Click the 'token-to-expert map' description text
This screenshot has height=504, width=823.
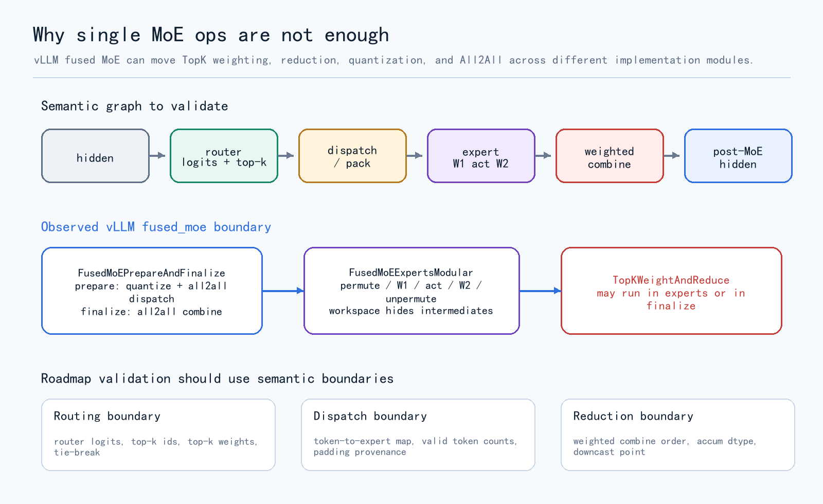pyautogui.click(x=415, y=446)
